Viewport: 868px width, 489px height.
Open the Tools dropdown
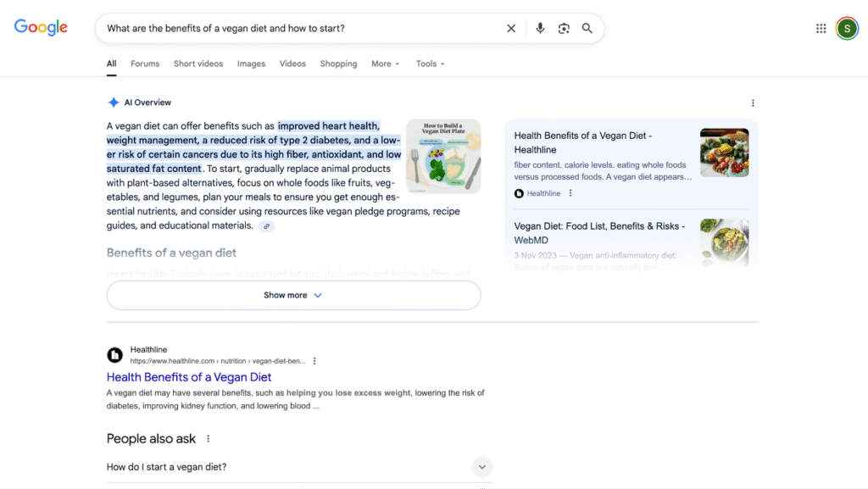pos(430,64)
